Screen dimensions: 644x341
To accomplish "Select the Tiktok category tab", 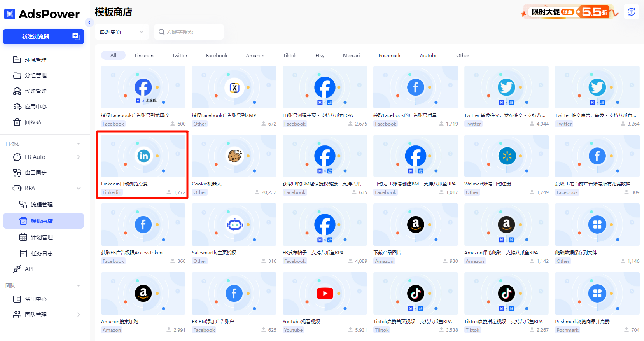I will (x=290, y=55).
